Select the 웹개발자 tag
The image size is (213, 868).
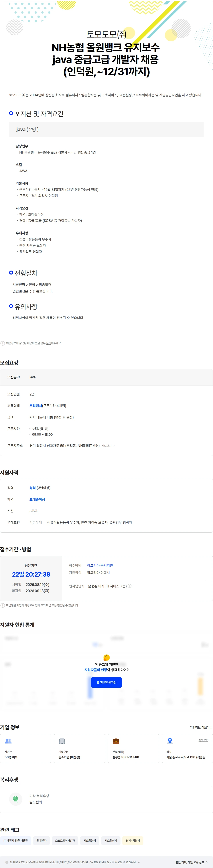(x=41, y=841)
